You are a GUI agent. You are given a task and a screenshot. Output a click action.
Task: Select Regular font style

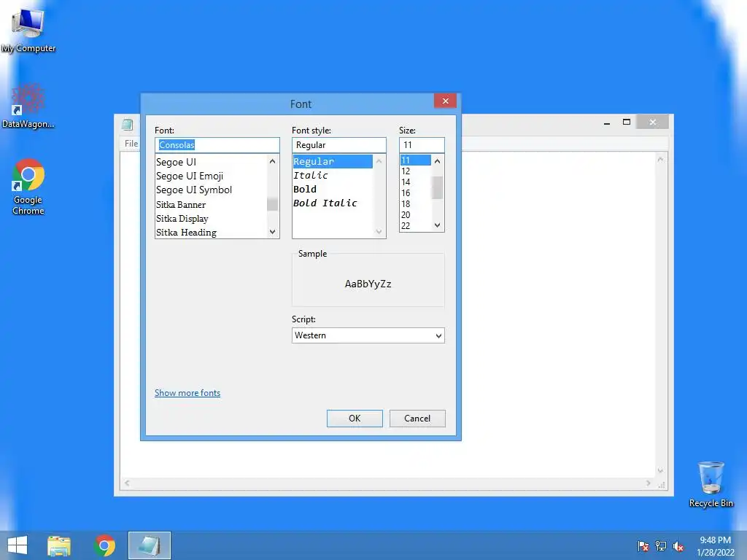click(333, 161)
